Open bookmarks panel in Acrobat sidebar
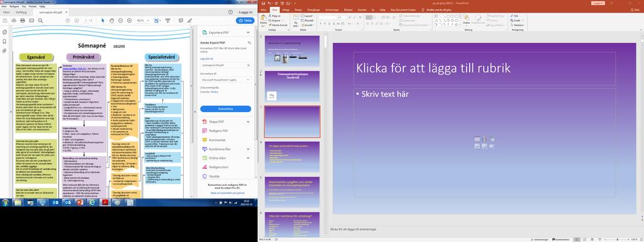This screenshot has width=644, height=242. (4, 42)
